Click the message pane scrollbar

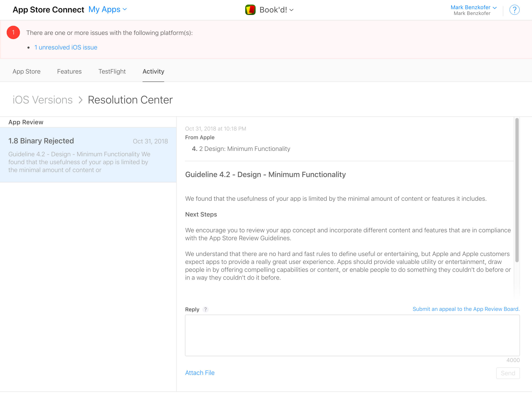(x=517, y=190)
